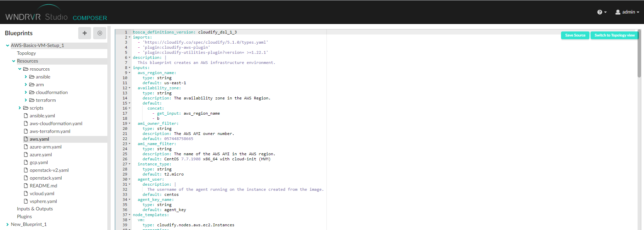The image size is (644, 230).
Task: Open the help question mark menu
Action: [x=602, y=12]
